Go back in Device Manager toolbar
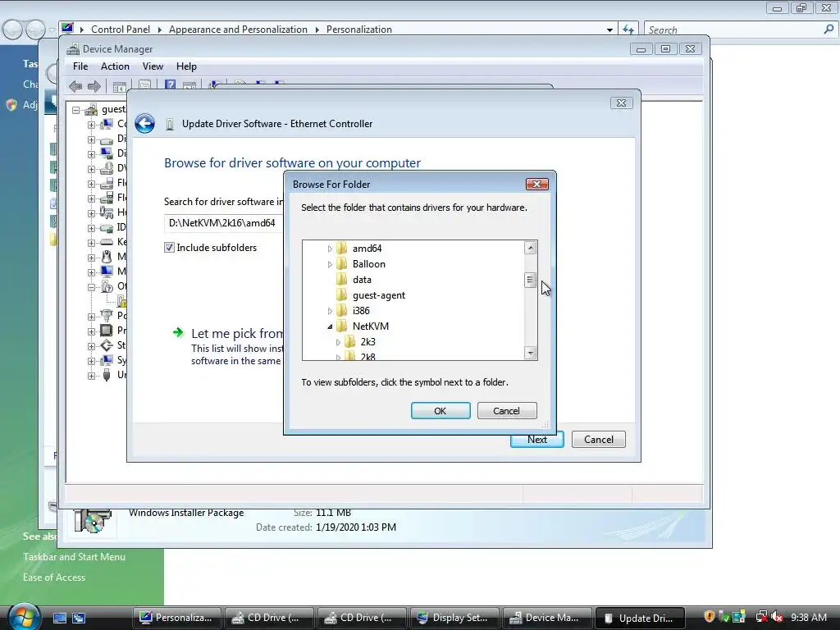 pos(75,85)
